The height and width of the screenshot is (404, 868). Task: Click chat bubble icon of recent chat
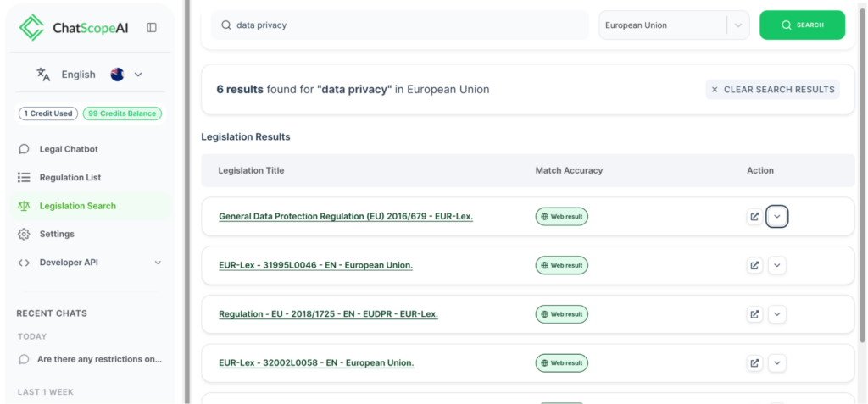click(x=24, y=359)
